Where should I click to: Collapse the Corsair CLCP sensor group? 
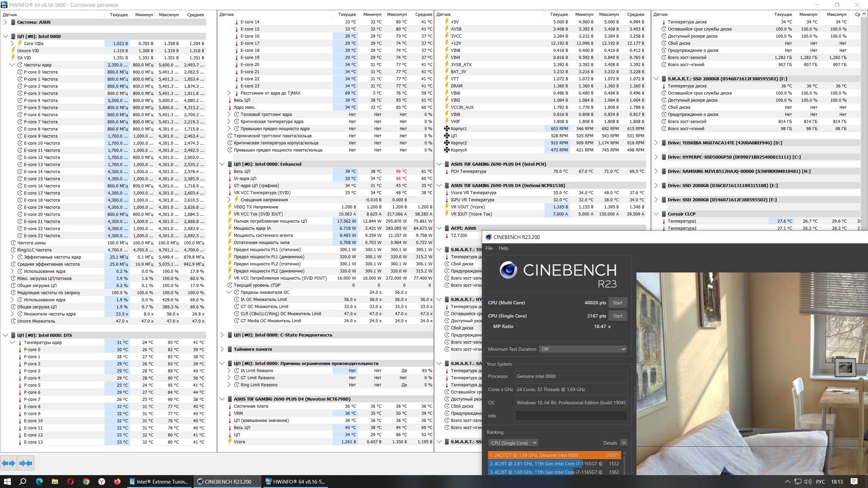[x=656, y=214]
